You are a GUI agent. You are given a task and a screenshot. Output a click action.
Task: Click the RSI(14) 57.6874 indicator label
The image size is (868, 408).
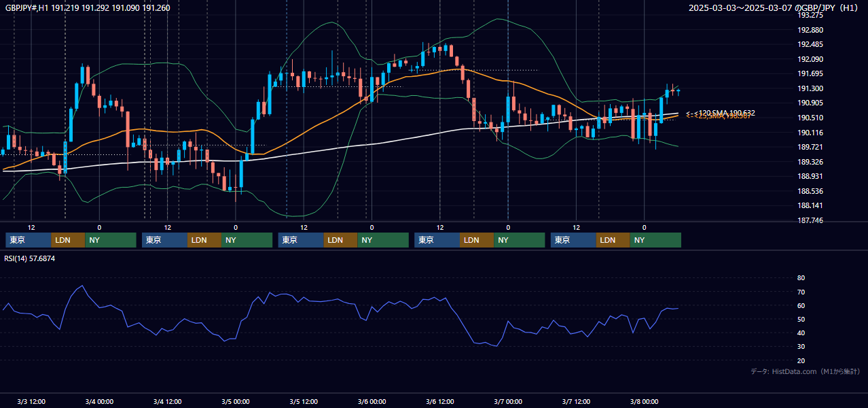pyautogui.click(x=30, y=258)
